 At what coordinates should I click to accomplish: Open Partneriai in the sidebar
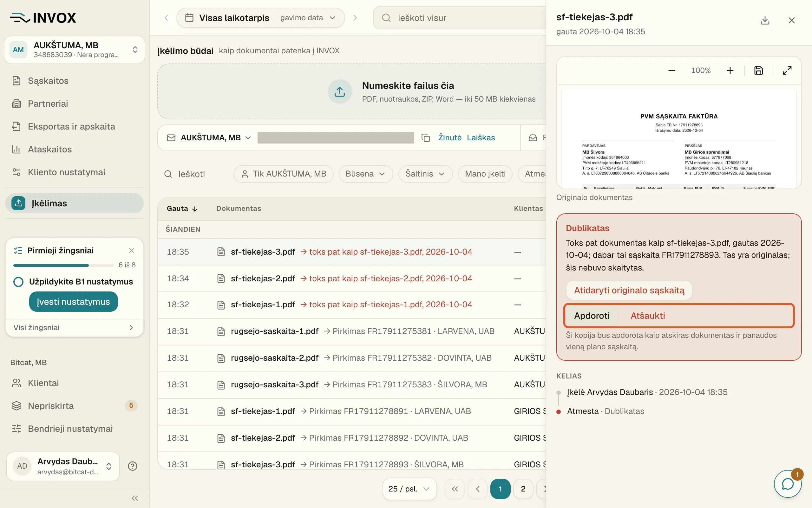(x=75, y=104)
